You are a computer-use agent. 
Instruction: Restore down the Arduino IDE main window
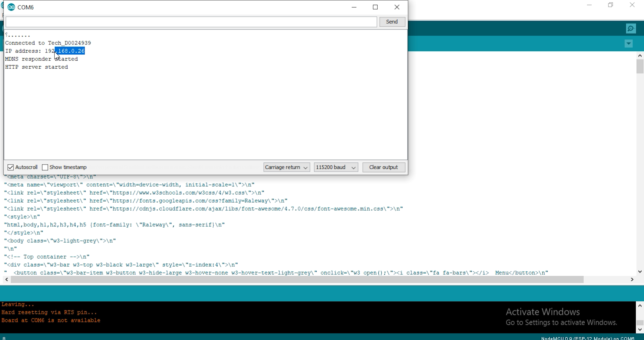tap(610, 5)
